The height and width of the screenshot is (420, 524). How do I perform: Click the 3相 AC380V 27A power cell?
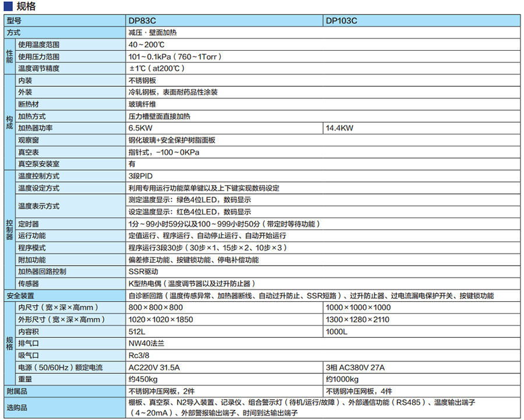[x=421, y=368]
